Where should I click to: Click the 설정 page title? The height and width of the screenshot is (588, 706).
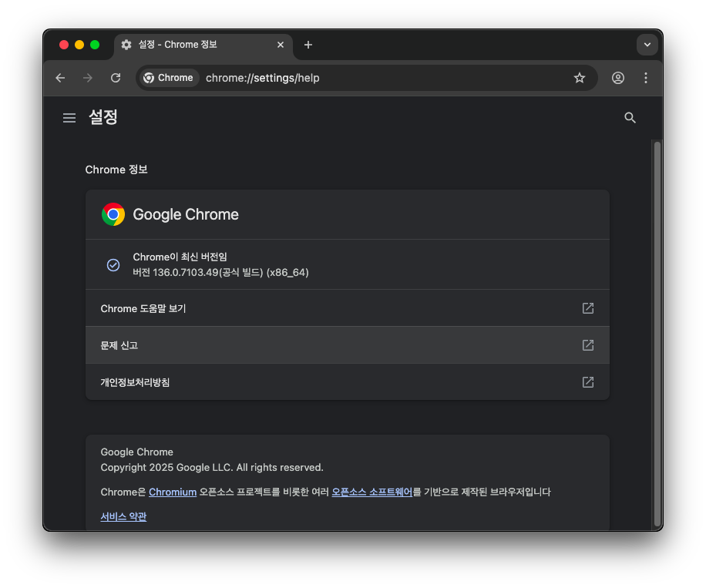tap(103, 117)
